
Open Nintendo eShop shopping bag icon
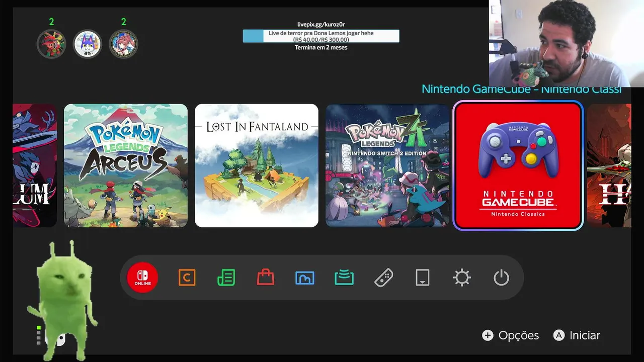(x=266, y=277)
